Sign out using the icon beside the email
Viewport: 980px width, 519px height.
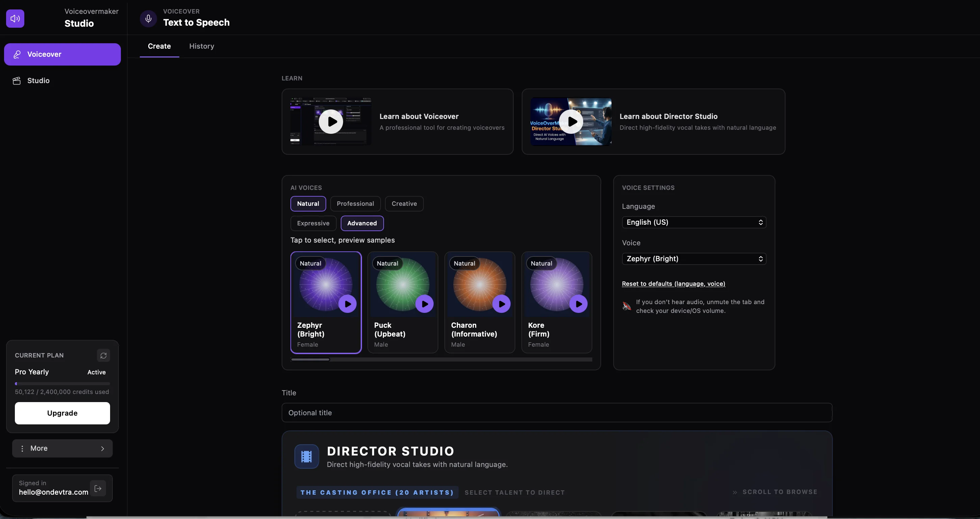coord(98,488)
